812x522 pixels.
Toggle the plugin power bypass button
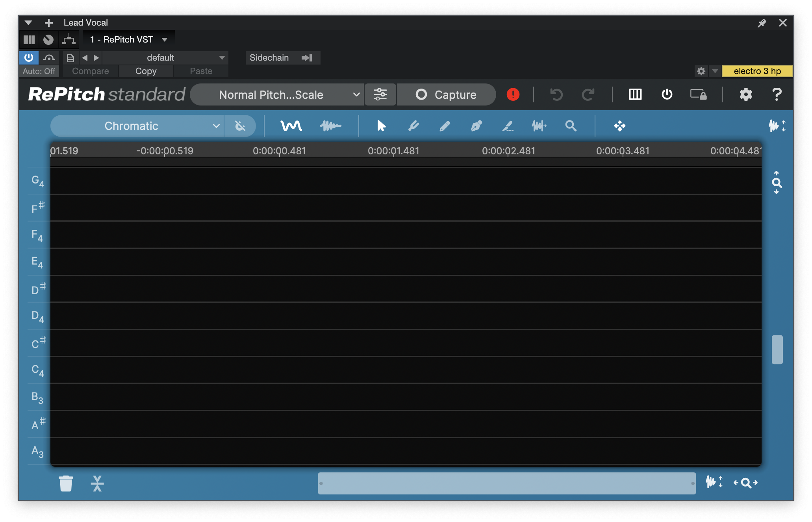[29, 58]
